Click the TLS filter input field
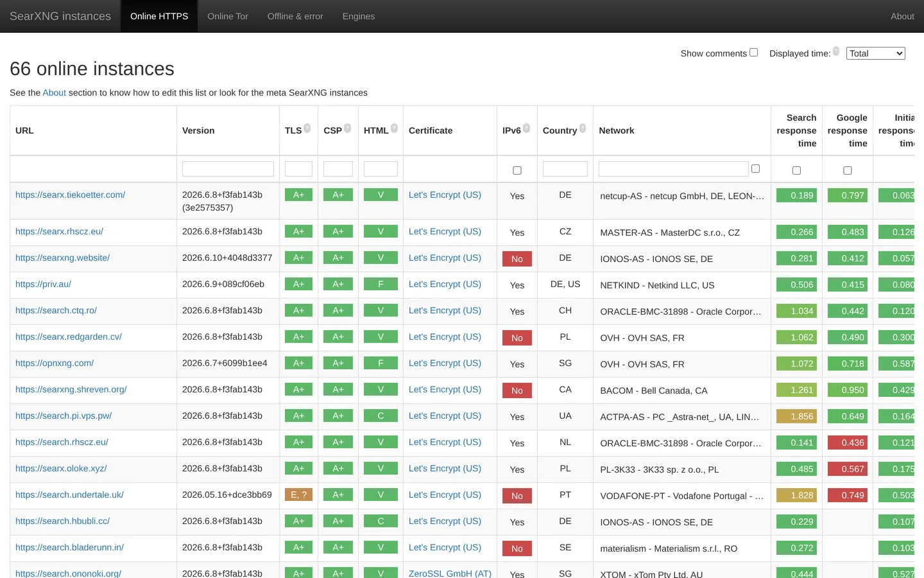The image size is (924, 578). coord(298,169)
